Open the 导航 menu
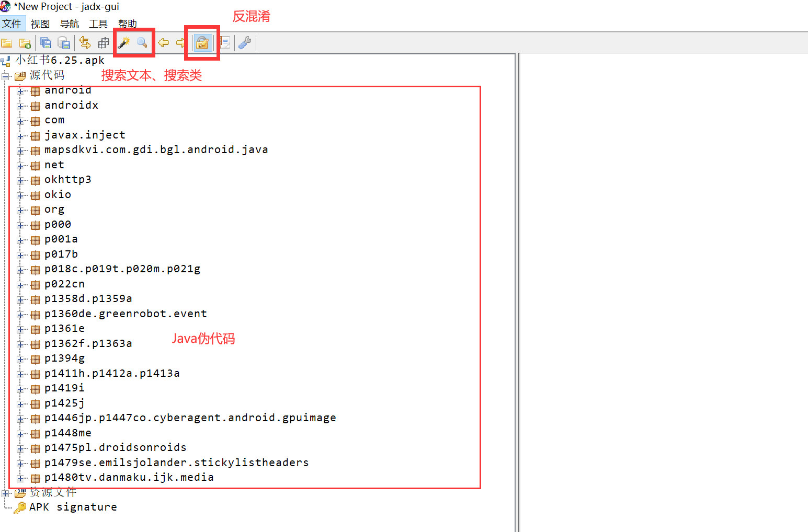 point(70,24)
